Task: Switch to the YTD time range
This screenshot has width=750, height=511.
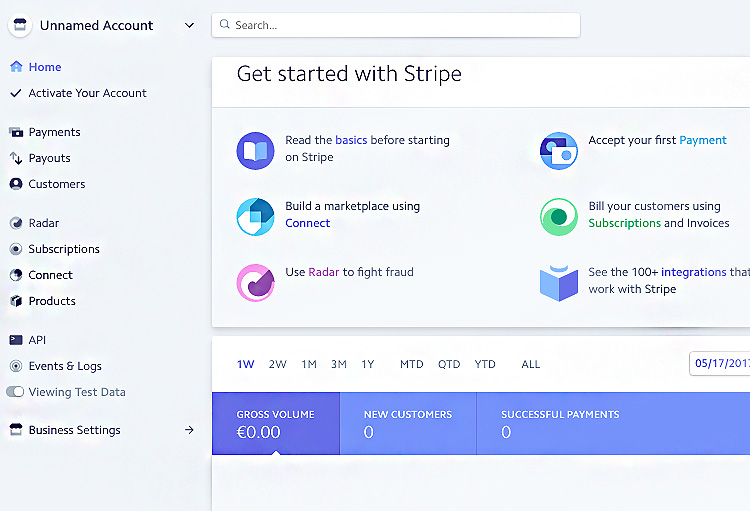Action: pos(485,364)
